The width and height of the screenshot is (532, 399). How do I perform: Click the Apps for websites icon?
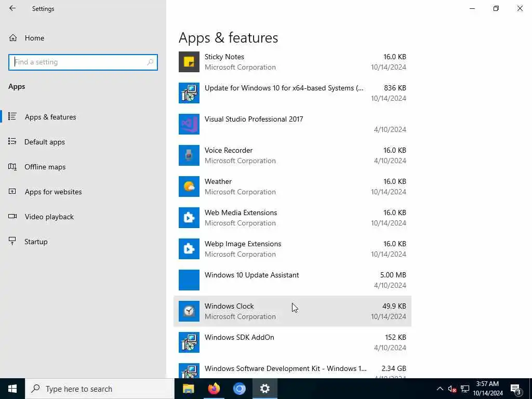pos(12,191)
